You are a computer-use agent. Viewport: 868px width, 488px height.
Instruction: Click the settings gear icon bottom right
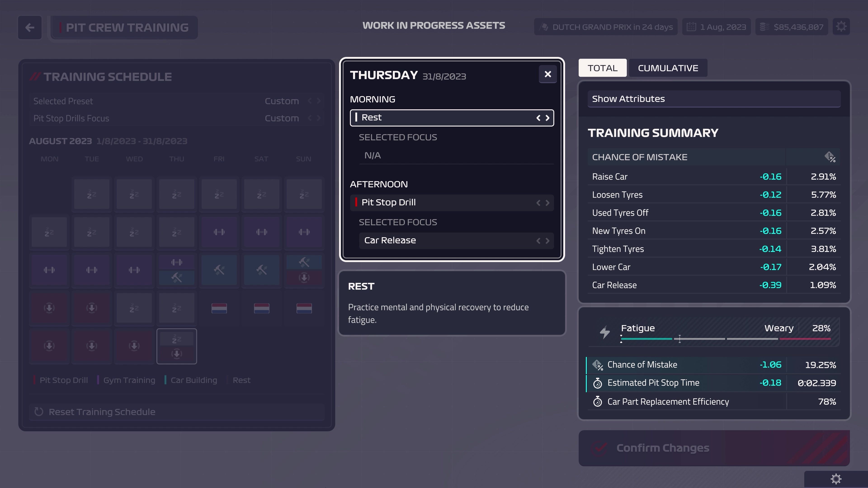(836, 479)
